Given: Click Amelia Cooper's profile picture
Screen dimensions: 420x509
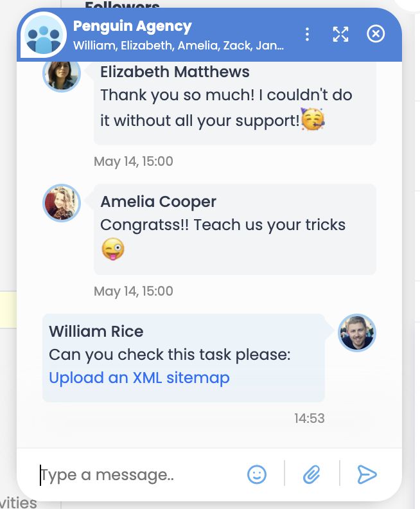Looking at the screenshot, I should (x=62, y=203).
